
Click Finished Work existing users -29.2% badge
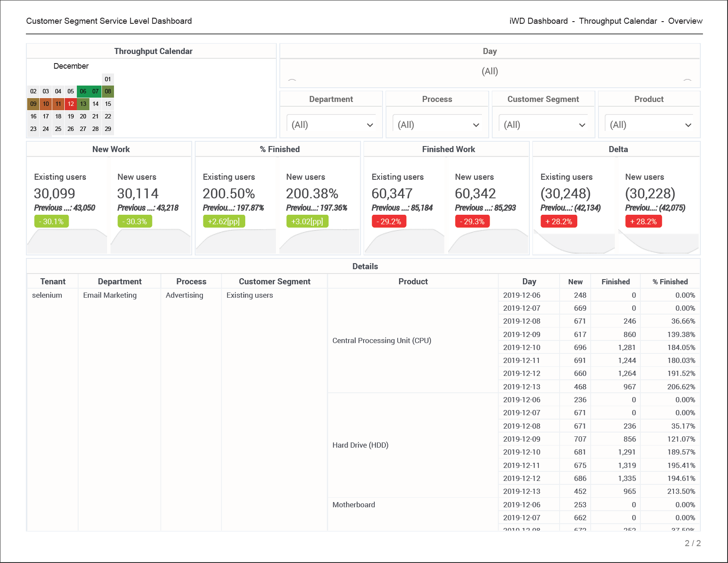389,222
